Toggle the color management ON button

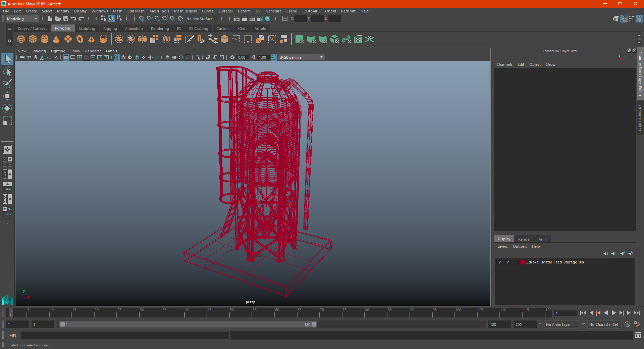coord(274,57)
